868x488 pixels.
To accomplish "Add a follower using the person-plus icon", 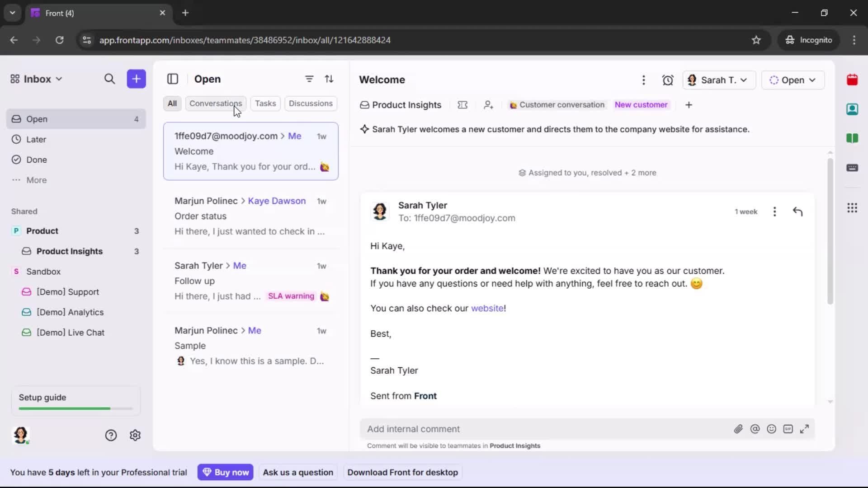I will point(489,105).
